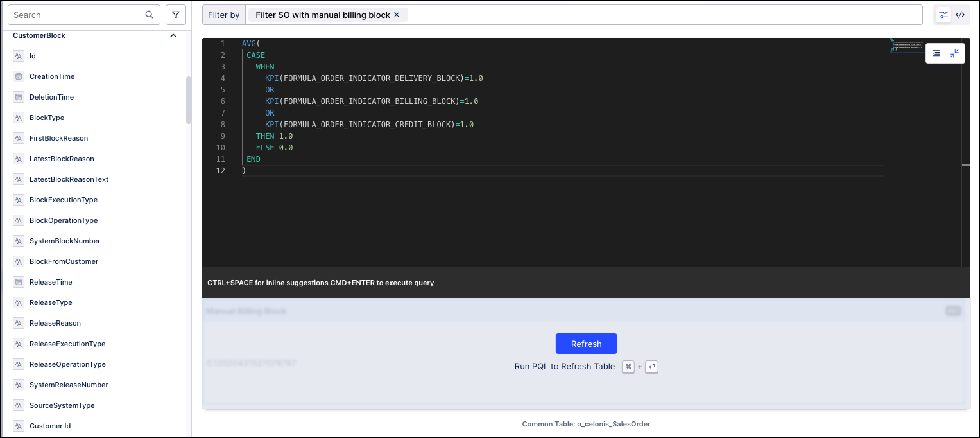Select the ReleaseExecutionType attribute label
This screenshot has width=980, height=438.
tap(67, 344)
